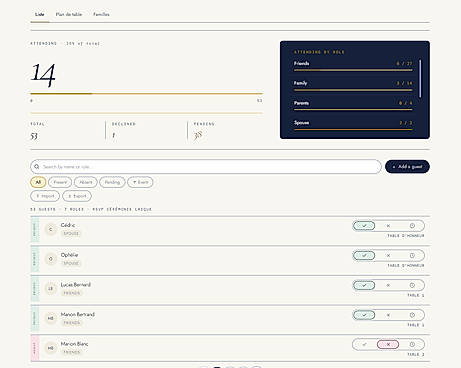Viewport: 461px width, 368px height.
Task: Filter guests by Present
Action: tap(60, 182)
